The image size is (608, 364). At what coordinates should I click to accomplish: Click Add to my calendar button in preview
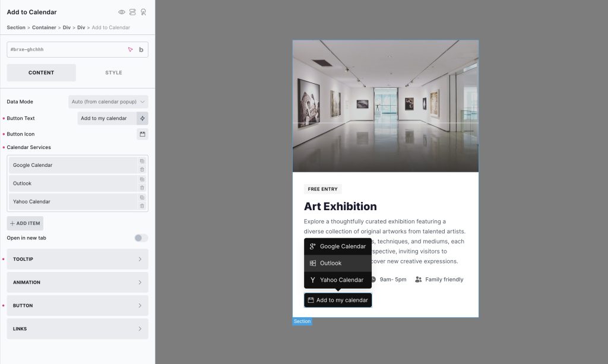pos(338,300)
